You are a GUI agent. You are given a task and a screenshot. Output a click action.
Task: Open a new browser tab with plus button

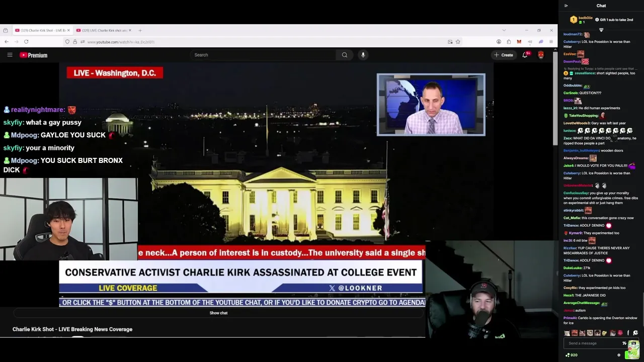140,30
